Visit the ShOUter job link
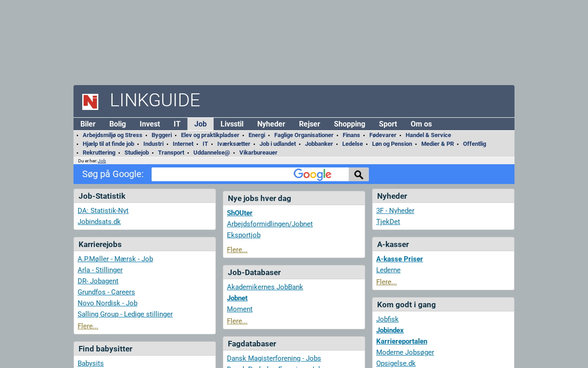 tap(239, 213)
